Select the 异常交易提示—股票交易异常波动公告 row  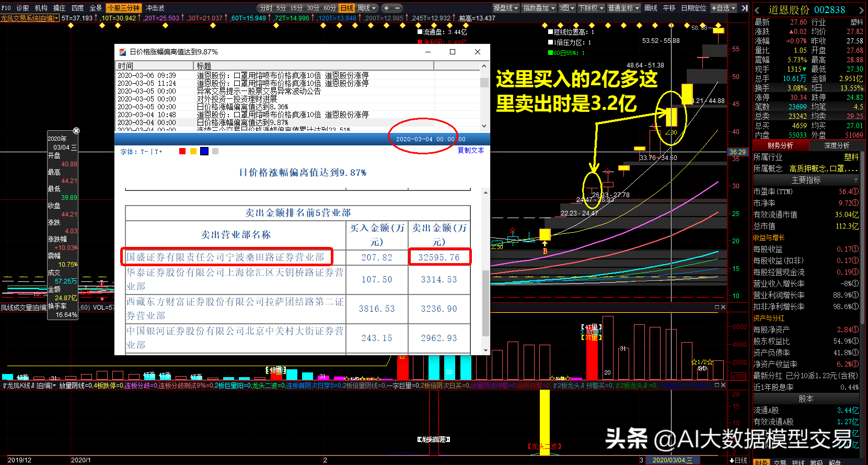(298, 91)
